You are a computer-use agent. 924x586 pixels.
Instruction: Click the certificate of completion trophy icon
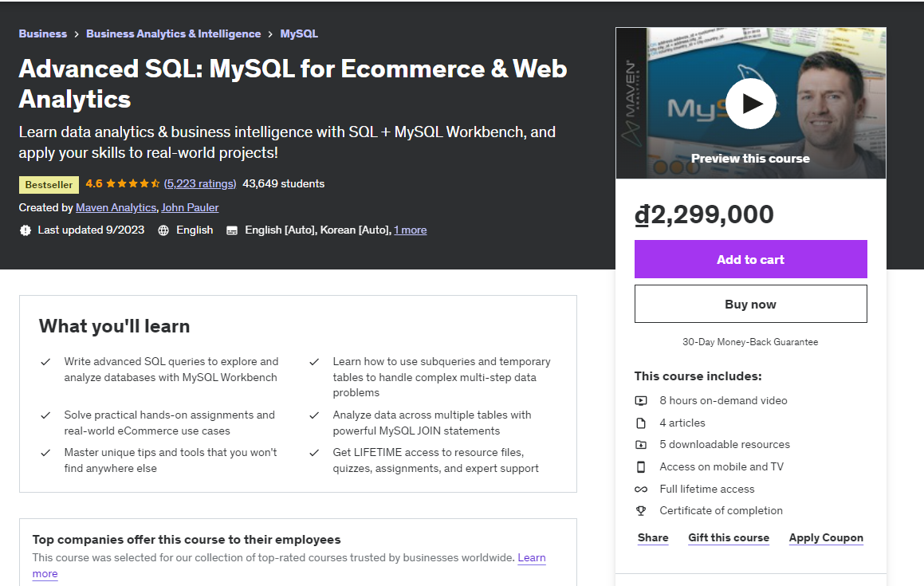tap(641, 510)
